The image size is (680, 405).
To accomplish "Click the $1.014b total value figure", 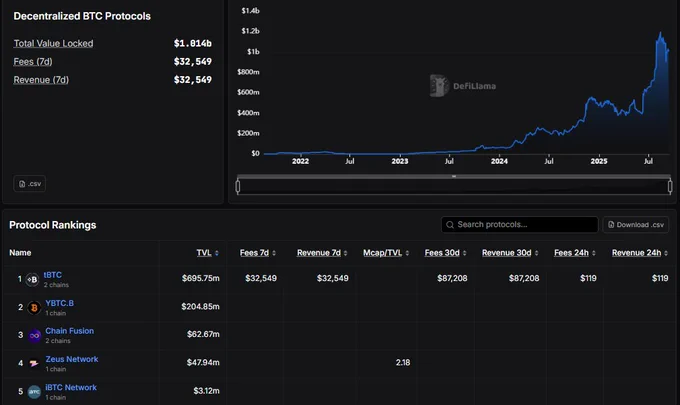I will (193, 43).
